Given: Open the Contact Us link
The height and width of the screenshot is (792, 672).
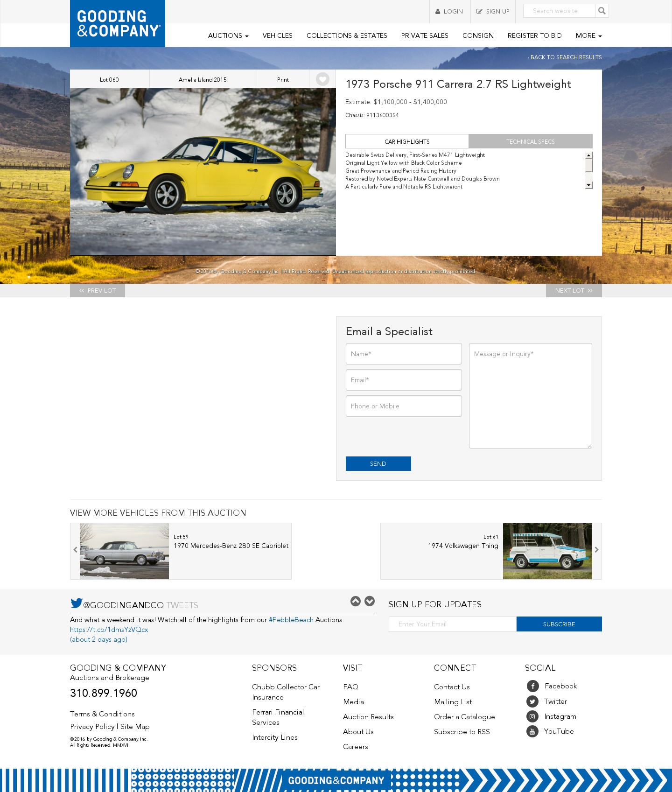Looking at the screenshot, I should click(452, 687).
